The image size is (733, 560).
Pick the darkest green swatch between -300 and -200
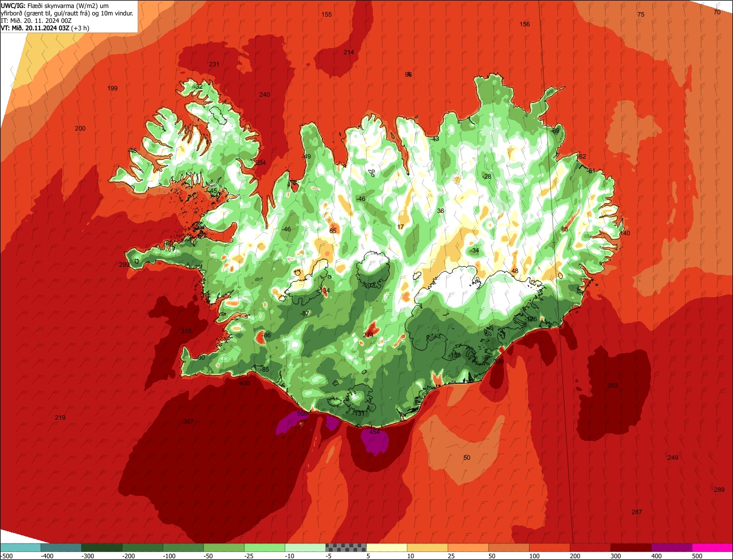102,547
